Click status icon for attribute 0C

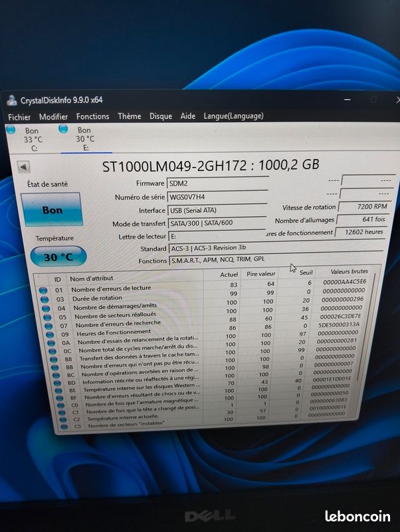[x=53, y=352]
